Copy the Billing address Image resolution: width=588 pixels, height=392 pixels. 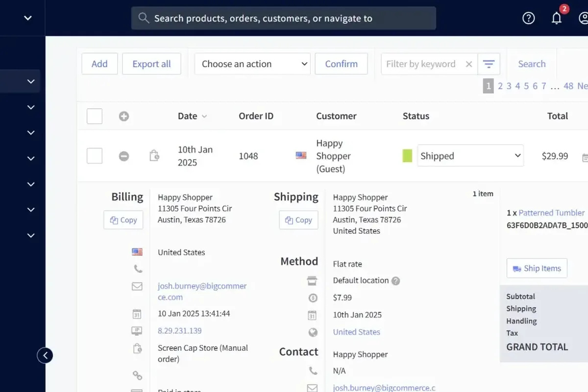pos(123,220)
